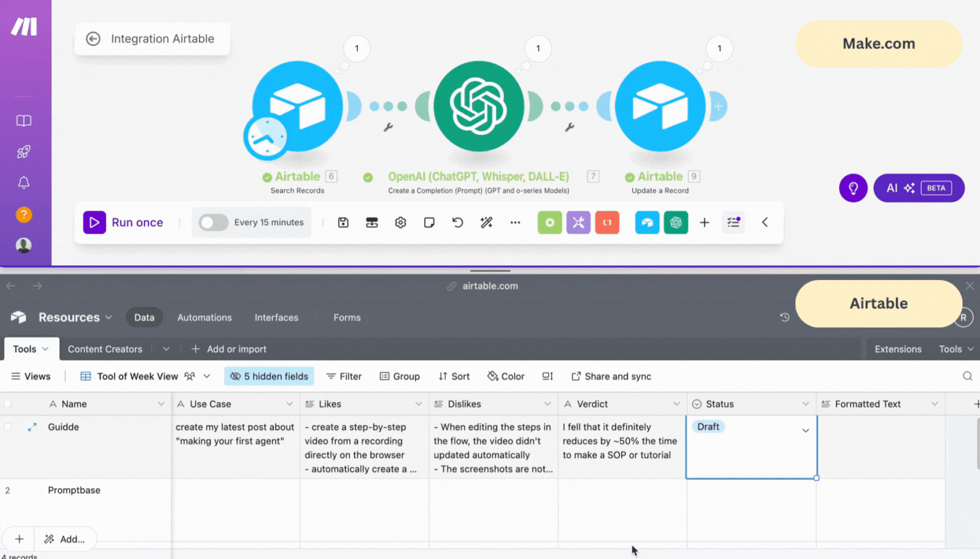Open Resources base dropdown in Airtable
This screenshot has width=980, height=559.
coord(75,318)
